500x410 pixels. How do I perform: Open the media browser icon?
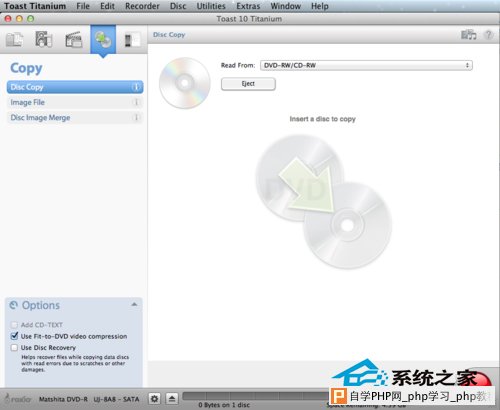coord(468,35)
